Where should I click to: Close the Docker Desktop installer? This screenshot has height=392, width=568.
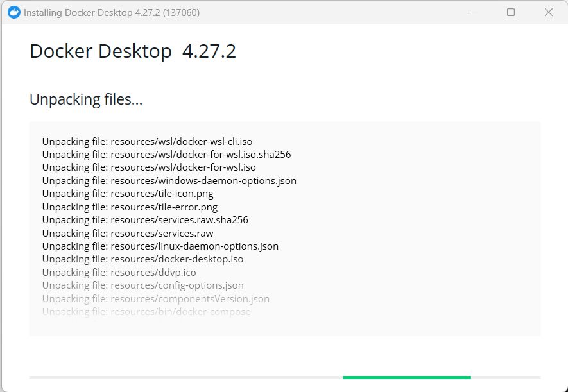tap(549, 12)
